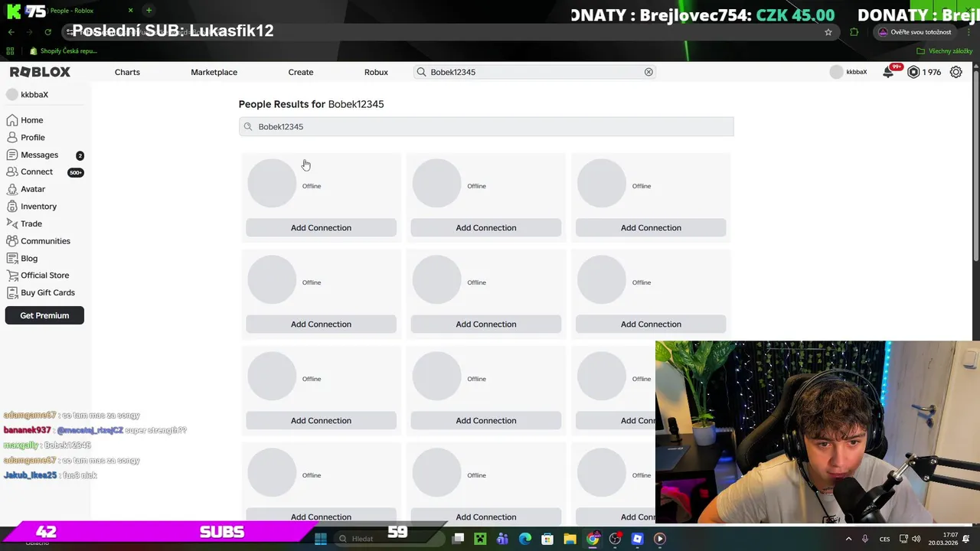The width and height of the screenshot is (980, 551).
Task: Click the ROBLOX logo
Action: coord(40,72)
